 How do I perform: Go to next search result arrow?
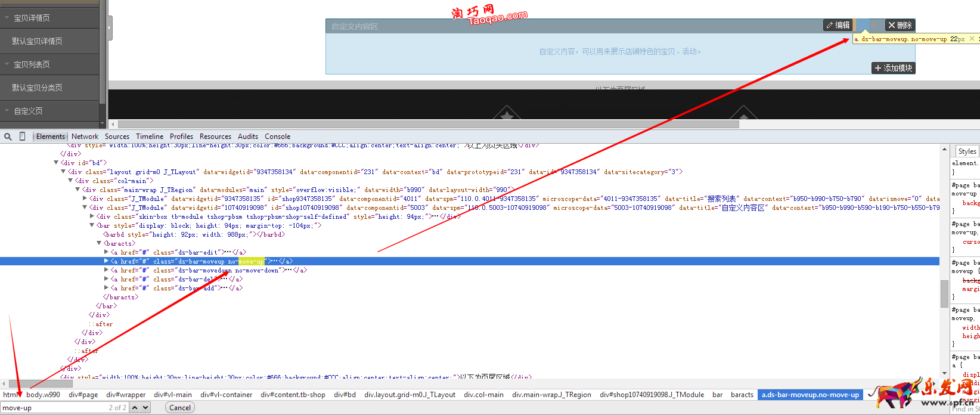click(145, 408)
